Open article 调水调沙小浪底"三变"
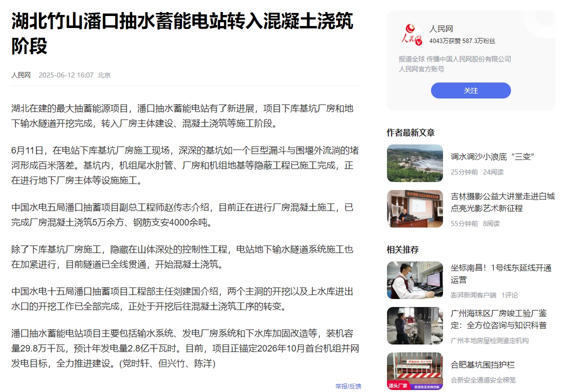 [x=492, y=156]
